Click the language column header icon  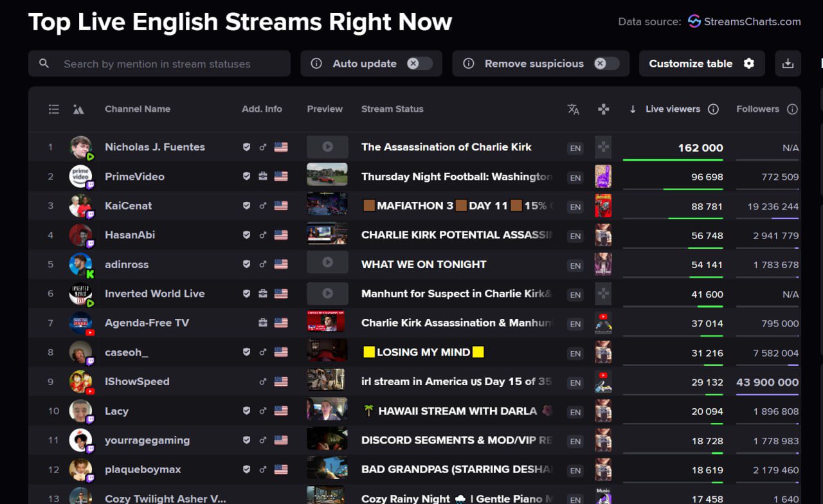coord(574,109)
